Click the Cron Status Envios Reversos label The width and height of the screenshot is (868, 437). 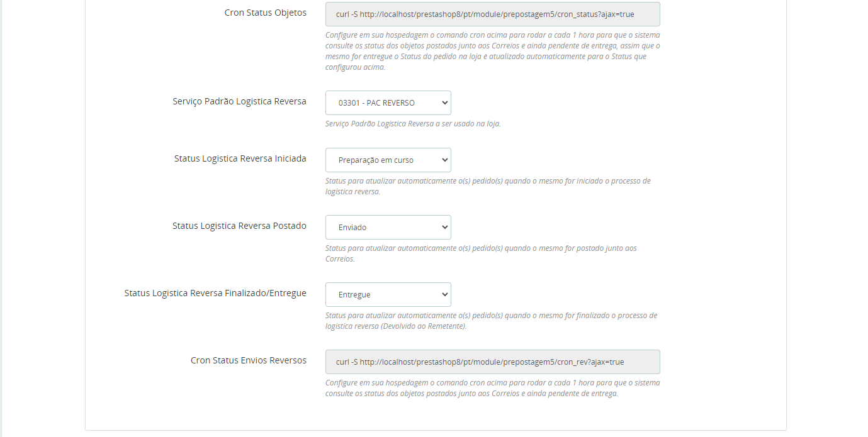pos(249,360)
